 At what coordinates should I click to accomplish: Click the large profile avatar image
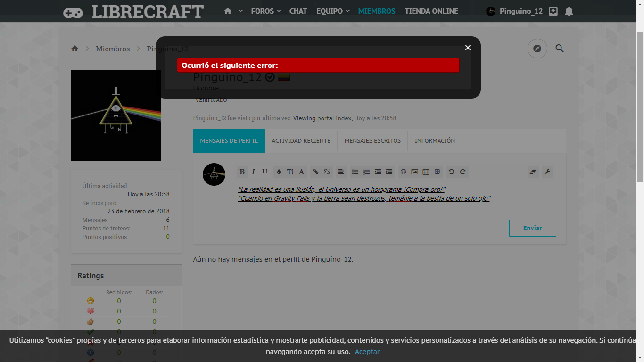click(116, 115)
